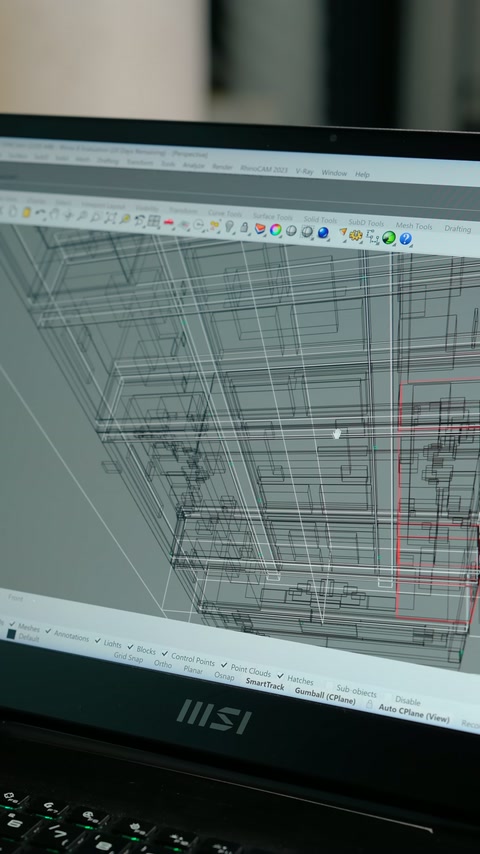
Task: Click the Hide Objects lightbulb icon
Action: point(229,225)
